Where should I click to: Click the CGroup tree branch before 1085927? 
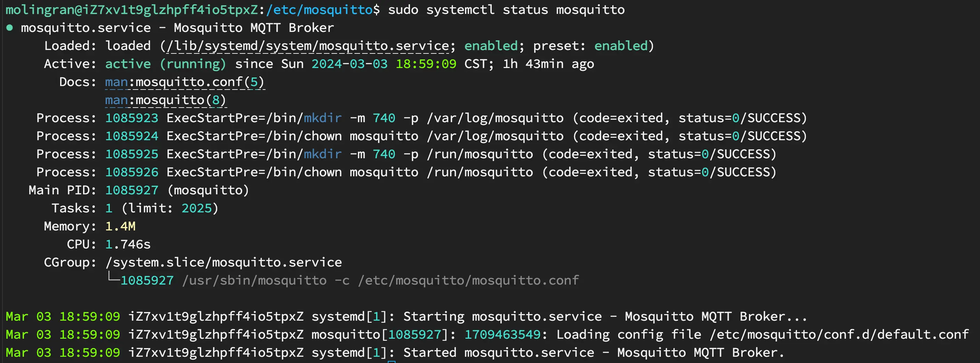113,278
